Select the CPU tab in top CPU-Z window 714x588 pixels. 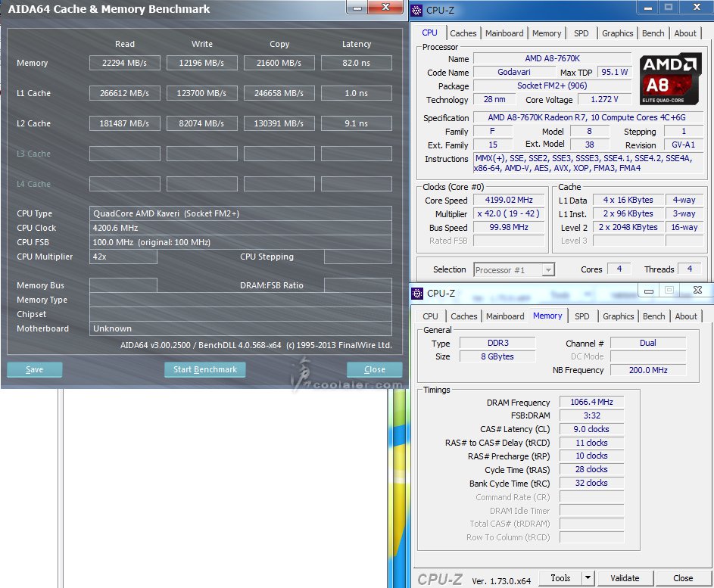(429, 33)
